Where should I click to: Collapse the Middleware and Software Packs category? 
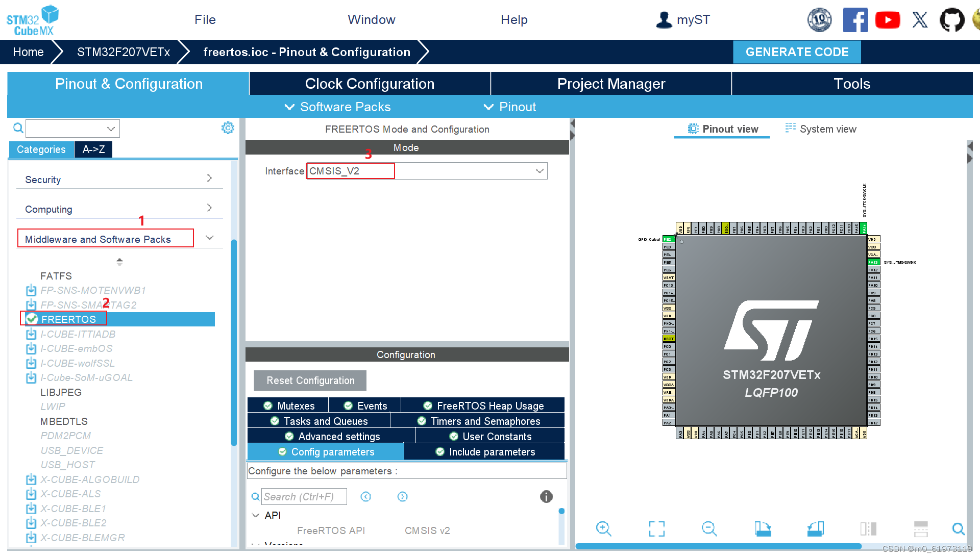pyautogui.click(x=209, y=237)
